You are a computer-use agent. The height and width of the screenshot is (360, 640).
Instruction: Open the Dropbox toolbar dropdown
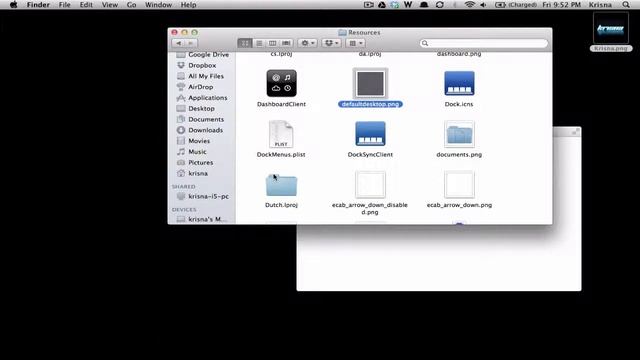(331, 43)
